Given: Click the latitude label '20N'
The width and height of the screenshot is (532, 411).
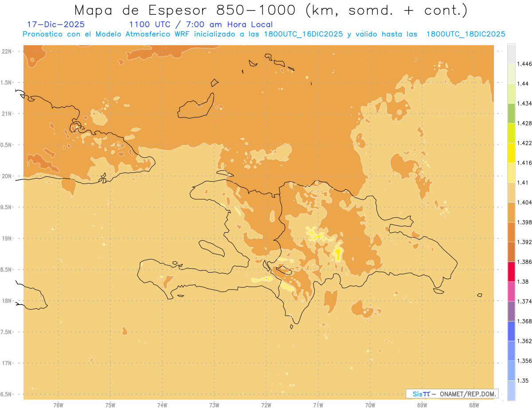Looking at the screenshot, I should tap(8, 176).
